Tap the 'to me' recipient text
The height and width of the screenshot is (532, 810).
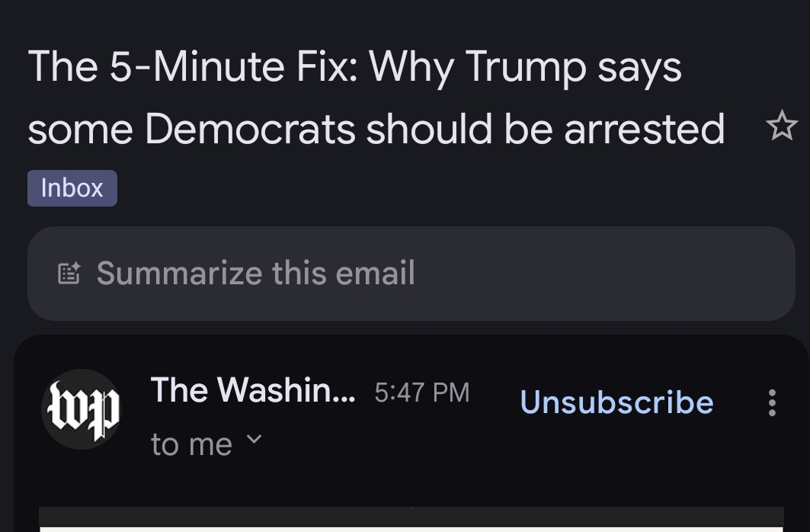coord(191,444)
